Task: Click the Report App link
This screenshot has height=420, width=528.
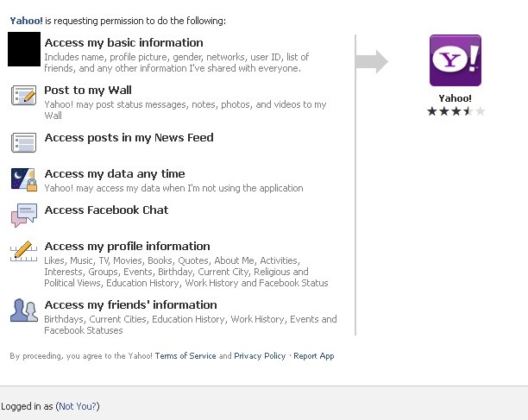Action: 314,356
